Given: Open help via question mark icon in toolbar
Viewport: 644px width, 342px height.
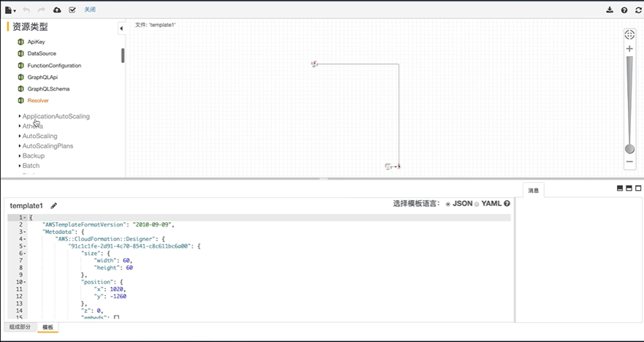Looking at the screenshot, I should point(624,10).
